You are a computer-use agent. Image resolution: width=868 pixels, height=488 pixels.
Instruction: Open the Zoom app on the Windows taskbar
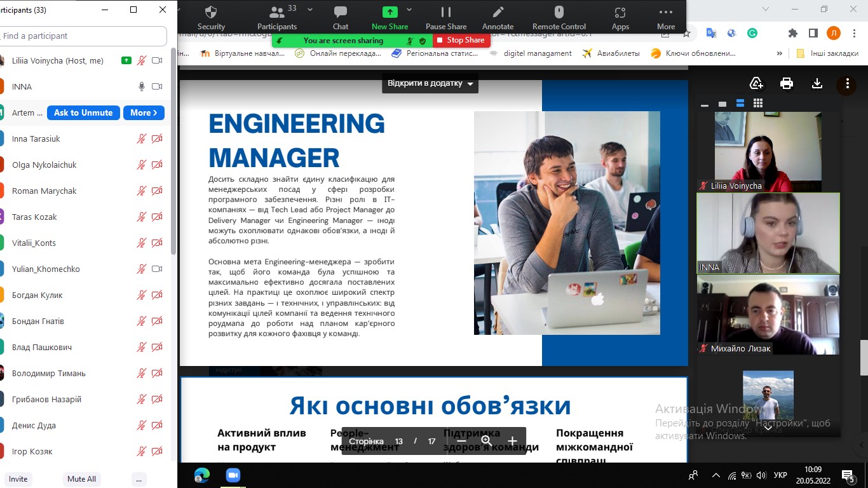pos(233,475)
